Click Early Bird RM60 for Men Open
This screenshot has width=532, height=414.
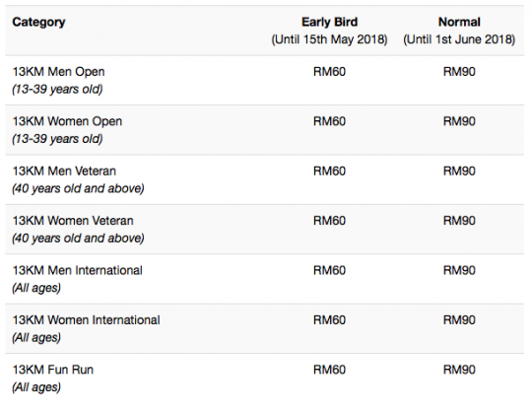click(329, 72)
